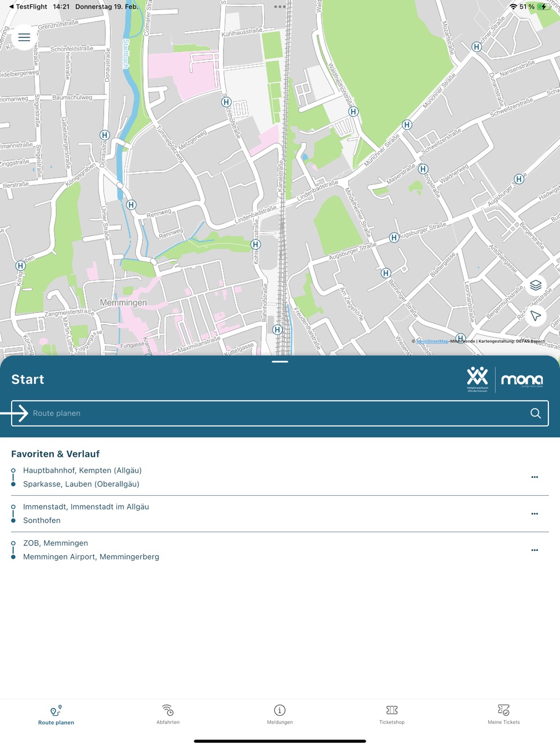Select bus stop marker on Schlachthofstraße
Viewport: 560px width, 747px height.
pos(226,102)
